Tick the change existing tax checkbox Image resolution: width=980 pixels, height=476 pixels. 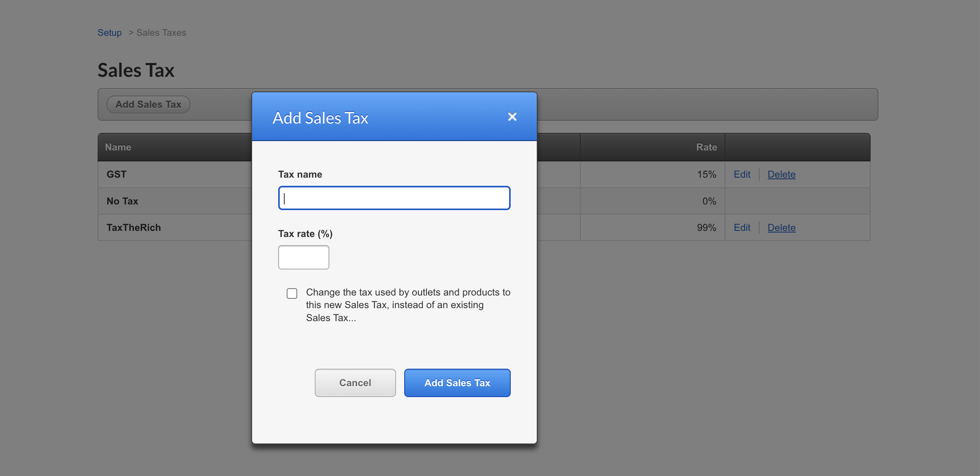pos(292,293)
